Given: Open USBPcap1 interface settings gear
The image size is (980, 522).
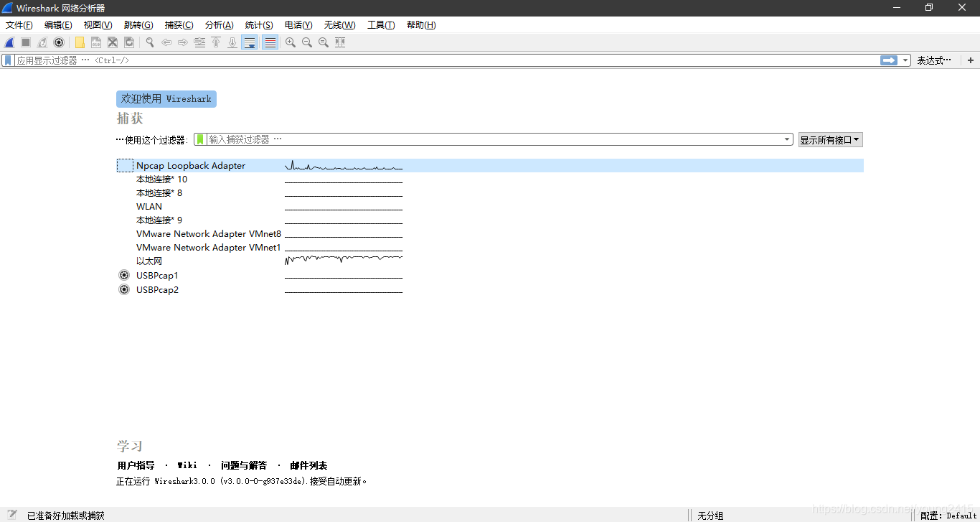Looking at the screenshot, I should [124, 275].
